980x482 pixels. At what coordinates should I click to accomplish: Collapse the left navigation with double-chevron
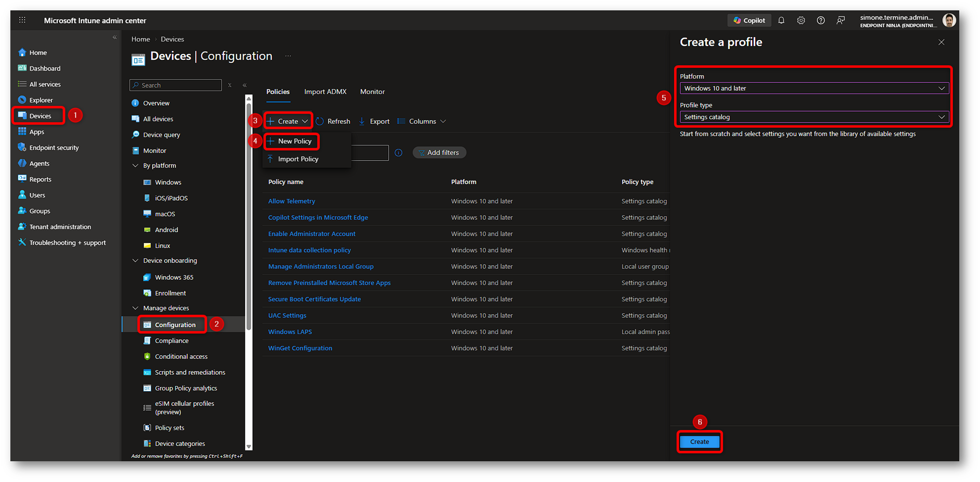coord(115,38)
